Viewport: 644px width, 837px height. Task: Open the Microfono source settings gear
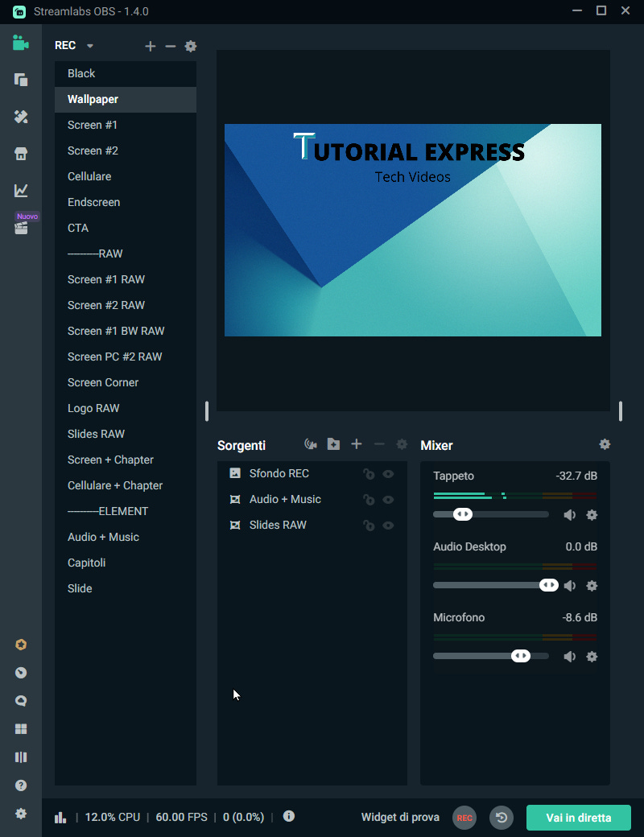point(592,657)
